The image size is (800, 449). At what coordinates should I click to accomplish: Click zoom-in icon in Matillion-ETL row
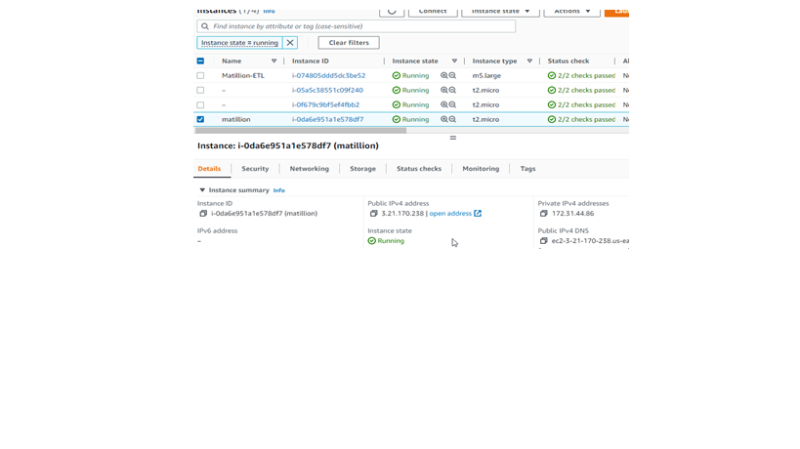pos(444,76)
